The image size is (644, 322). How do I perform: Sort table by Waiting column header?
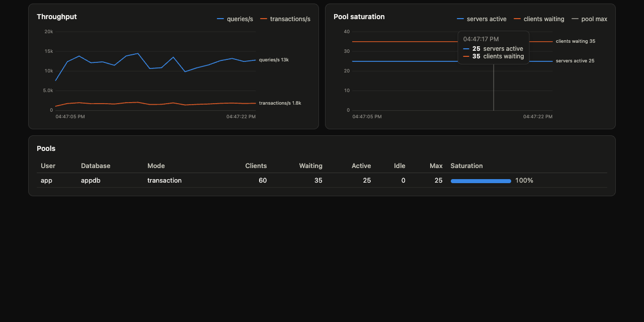[x=311, y=166]
